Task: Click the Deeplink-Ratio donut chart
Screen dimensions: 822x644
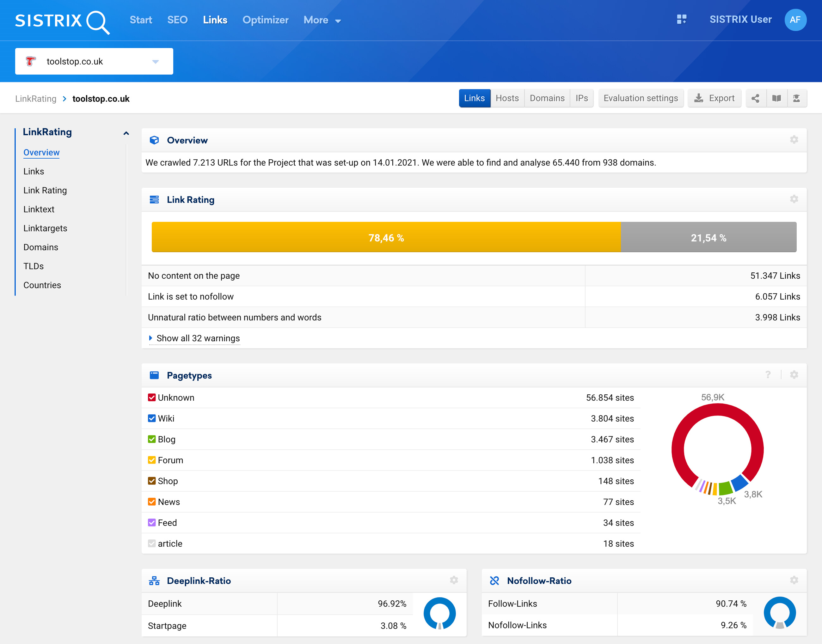Action: click(439, 613)
